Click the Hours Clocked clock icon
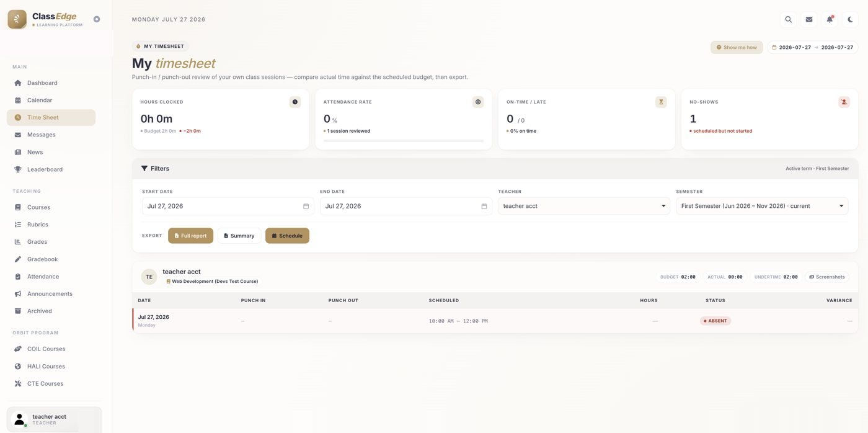 295,102
